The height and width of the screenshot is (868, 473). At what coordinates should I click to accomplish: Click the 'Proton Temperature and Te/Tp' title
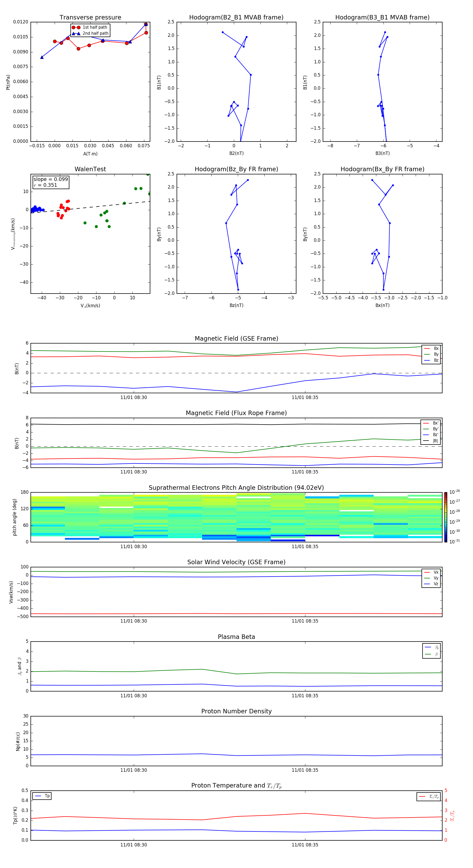(236, 786)
